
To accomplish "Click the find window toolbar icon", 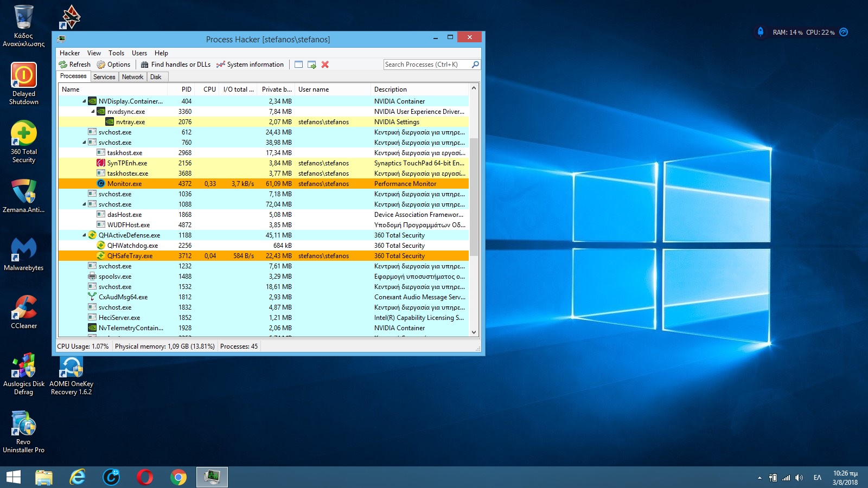I will tap(298, 65).
